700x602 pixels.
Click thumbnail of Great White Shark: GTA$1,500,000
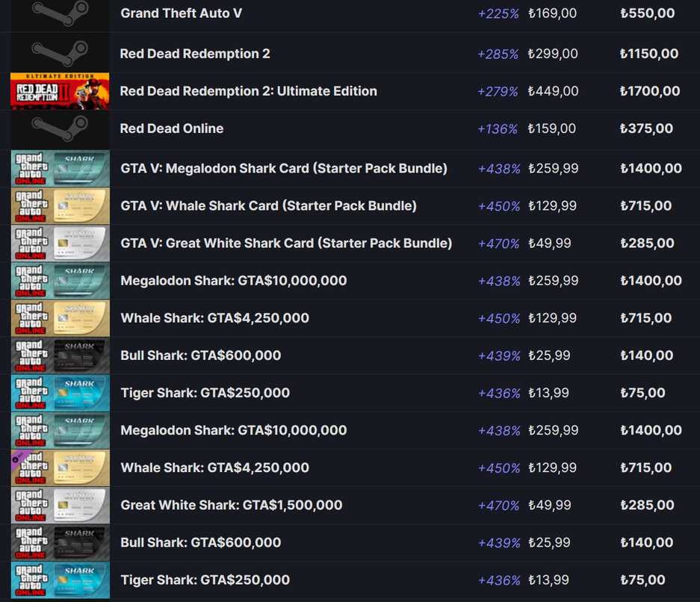[x=61, y=505]
